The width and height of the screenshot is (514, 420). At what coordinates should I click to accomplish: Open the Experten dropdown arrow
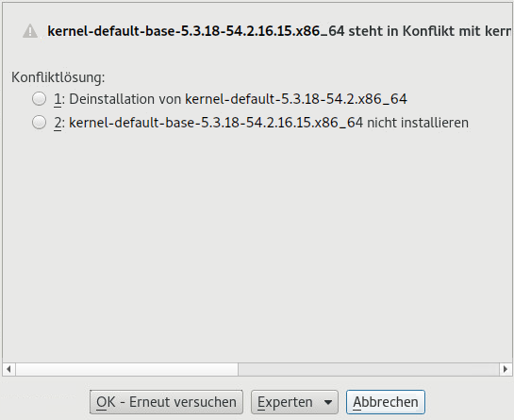tap(328, 402)
